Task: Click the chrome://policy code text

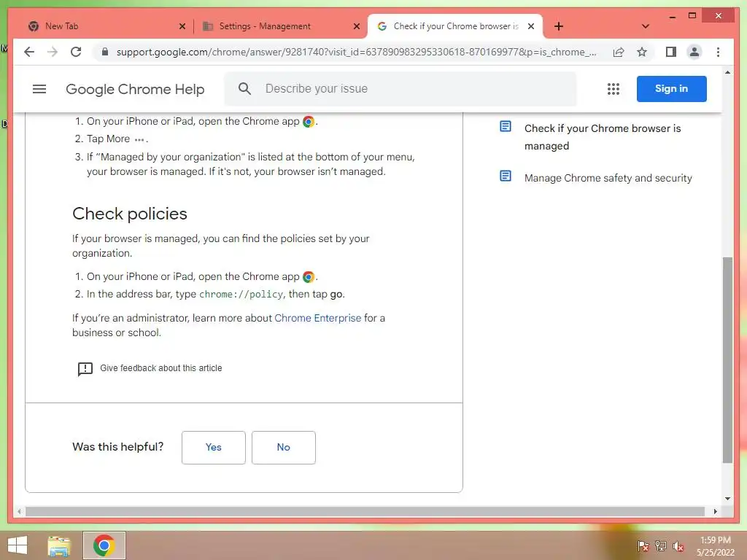Action: 241,295
